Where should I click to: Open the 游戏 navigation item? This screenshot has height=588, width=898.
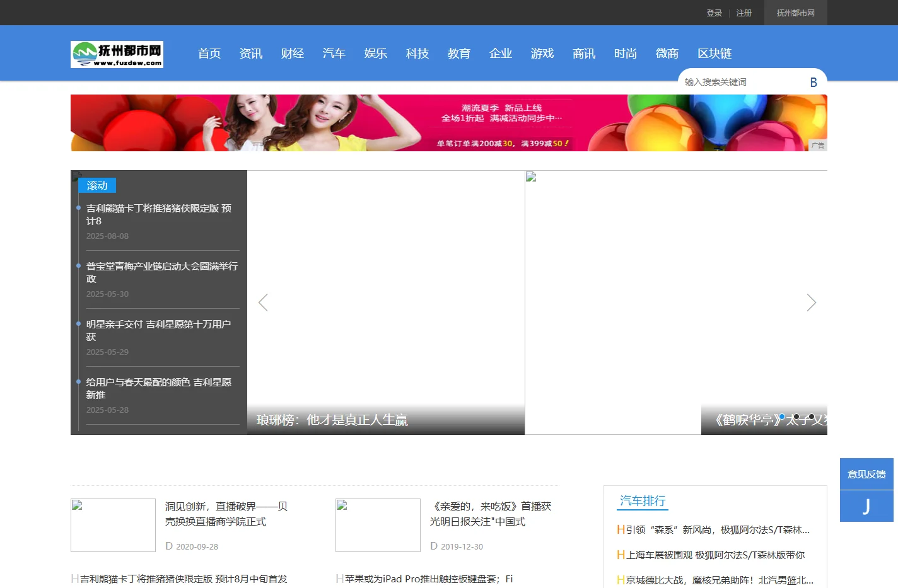(x=542, y=54)
